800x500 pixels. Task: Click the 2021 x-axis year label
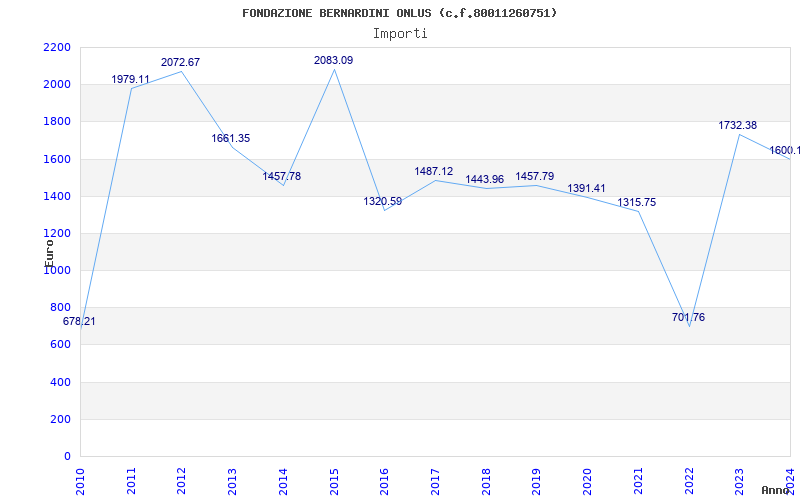(638, 481)
